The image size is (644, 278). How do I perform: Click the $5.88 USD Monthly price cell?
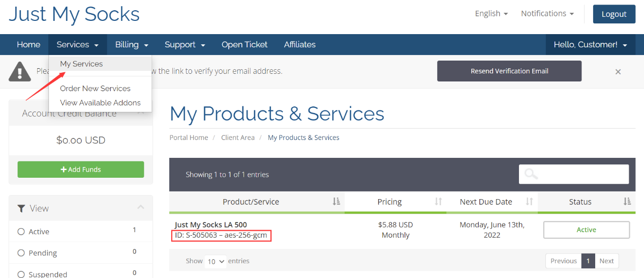[x=395, y=230]
